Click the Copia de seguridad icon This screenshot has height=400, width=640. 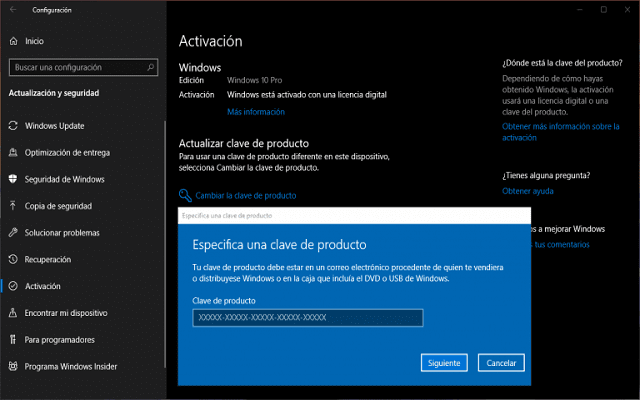point(13,206)
